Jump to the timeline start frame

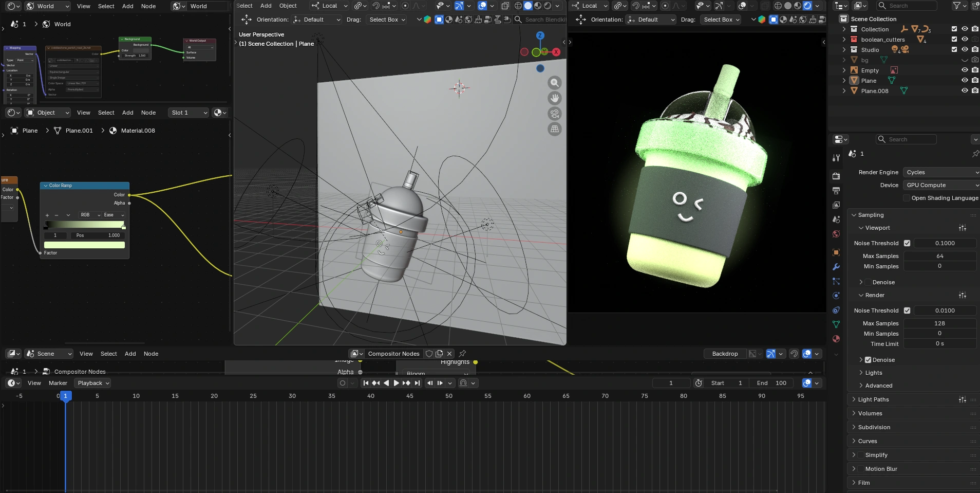tap(366, 383)
